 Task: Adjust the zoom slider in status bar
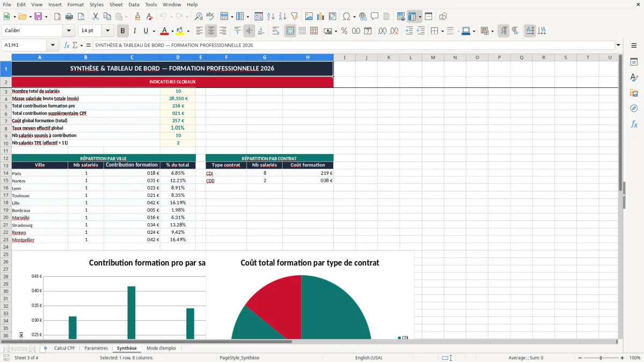point(601,358)
